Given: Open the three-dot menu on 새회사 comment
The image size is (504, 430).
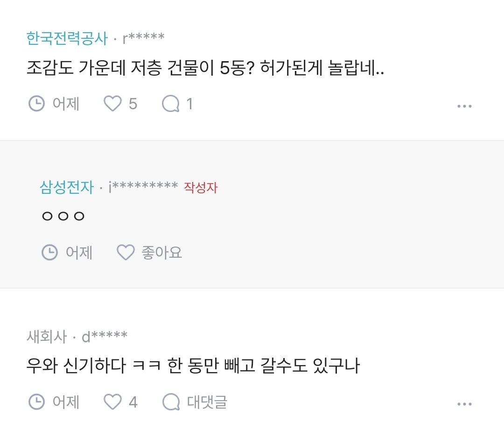Looking at the screenshot, I should pos(464,404).
